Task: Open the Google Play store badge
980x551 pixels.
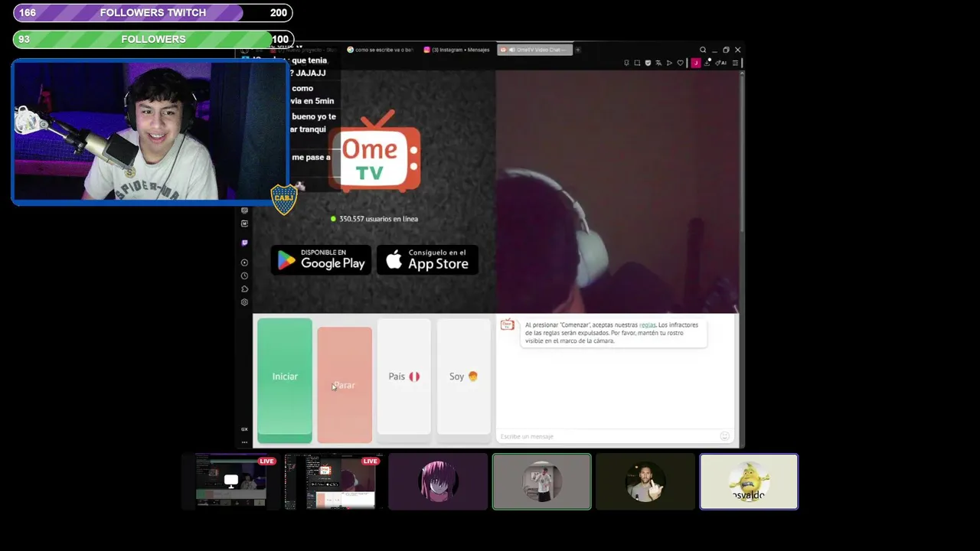Action: coord(321,260)
